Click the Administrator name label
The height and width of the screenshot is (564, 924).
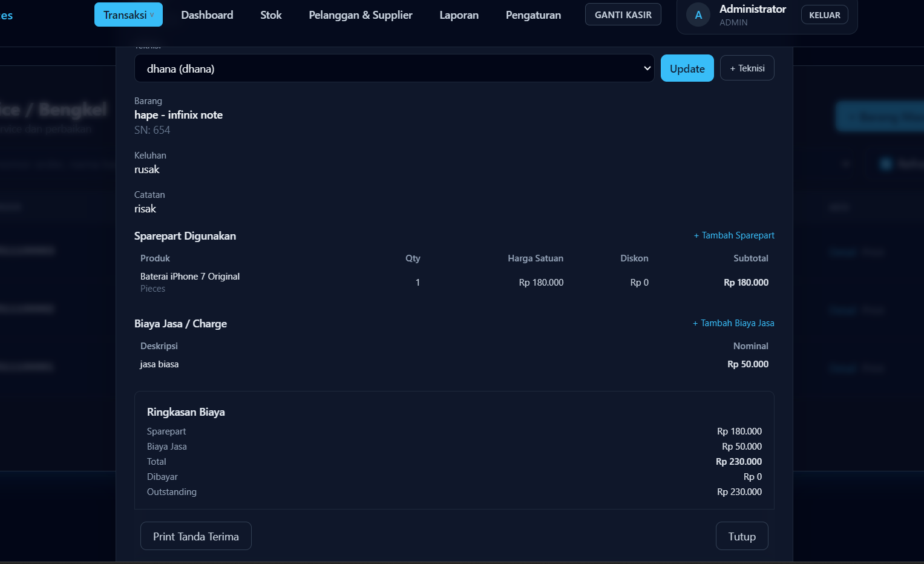752,9
